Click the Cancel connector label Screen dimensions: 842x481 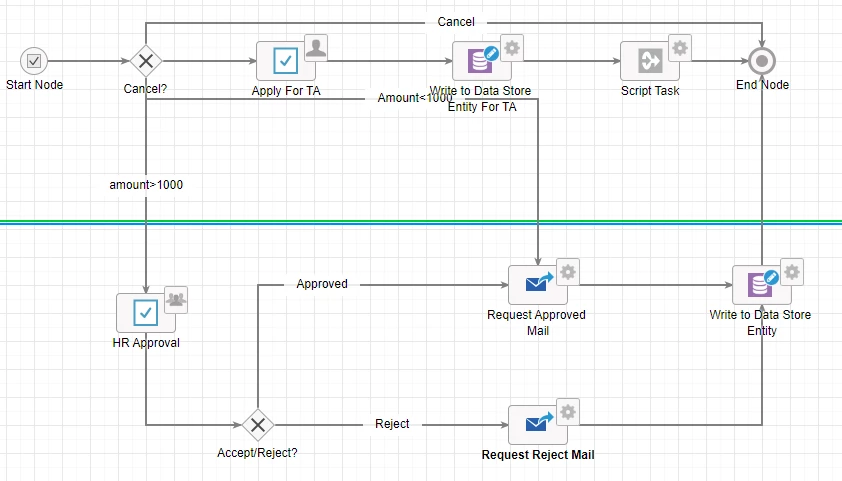[x=456, y=22]
